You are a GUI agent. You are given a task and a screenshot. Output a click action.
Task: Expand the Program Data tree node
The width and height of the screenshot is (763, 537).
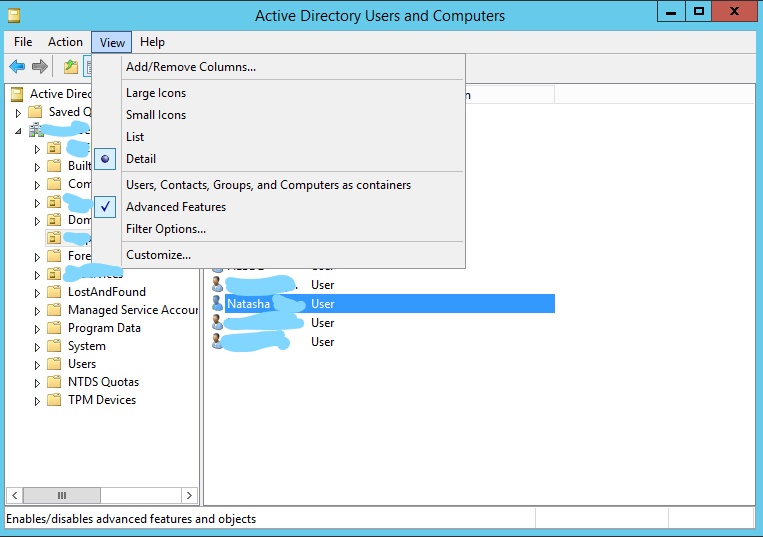click(x=38, y=328)
